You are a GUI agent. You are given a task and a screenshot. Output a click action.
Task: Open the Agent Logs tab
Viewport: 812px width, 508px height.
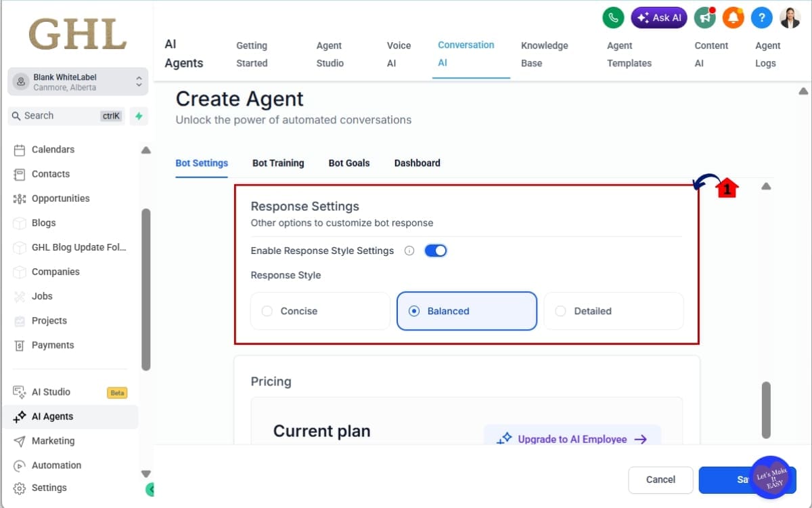768,54
